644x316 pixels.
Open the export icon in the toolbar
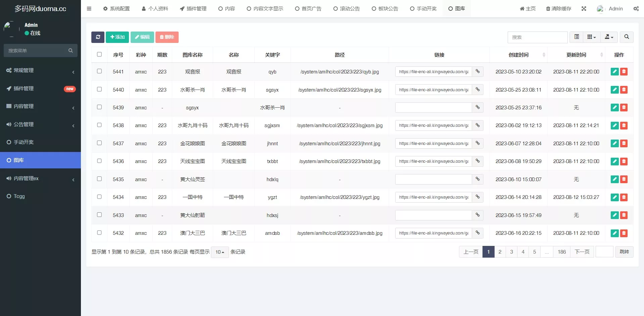tap(608, 37)
